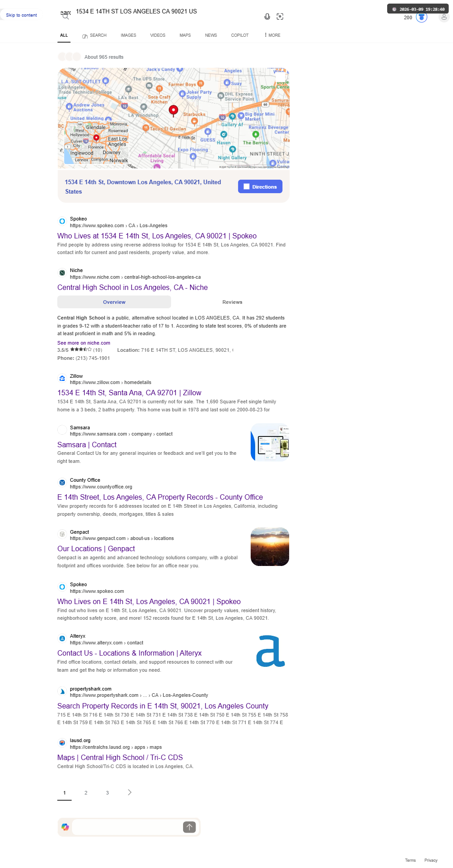Screen dimensions: 453x868
Task: Select the Overview tab for Niche result
Action: pos(114,302)
